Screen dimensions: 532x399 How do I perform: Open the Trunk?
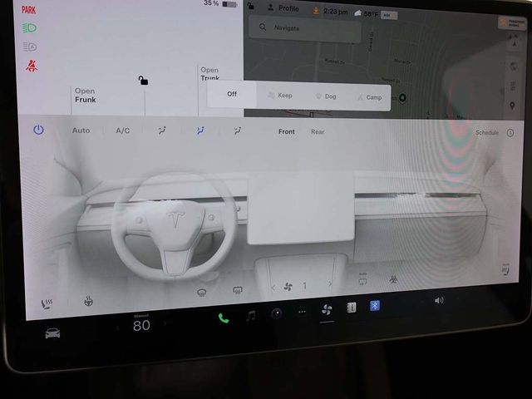click(x=209, y=74)
